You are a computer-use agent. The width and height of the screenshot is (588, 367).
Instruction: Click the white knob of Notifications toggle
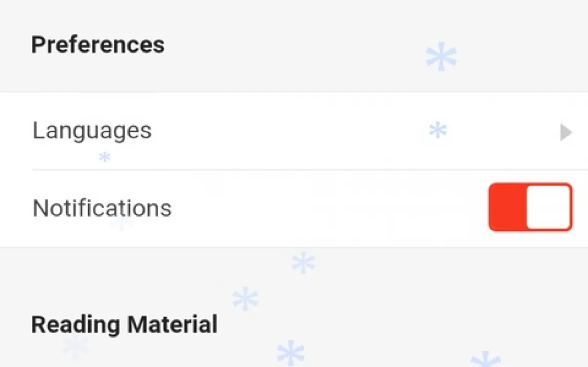click(548, 207)
